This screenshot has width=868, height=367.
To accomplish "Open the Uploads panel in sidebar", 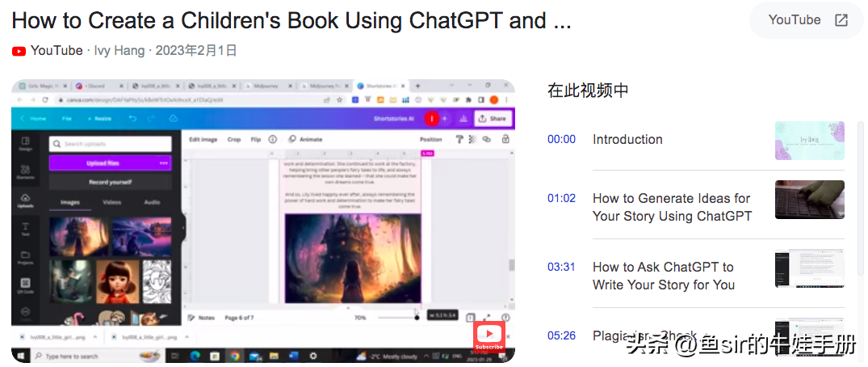I will [x=26, y=200].
